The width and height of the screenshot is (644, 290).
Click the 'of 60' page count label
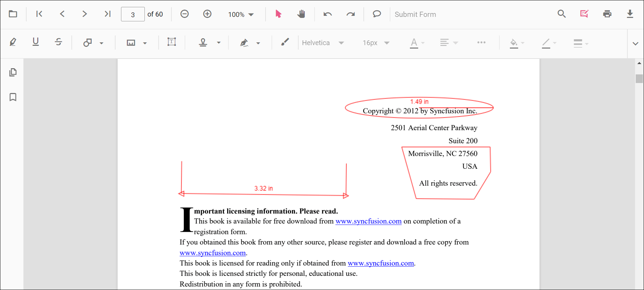coord(155,14)
